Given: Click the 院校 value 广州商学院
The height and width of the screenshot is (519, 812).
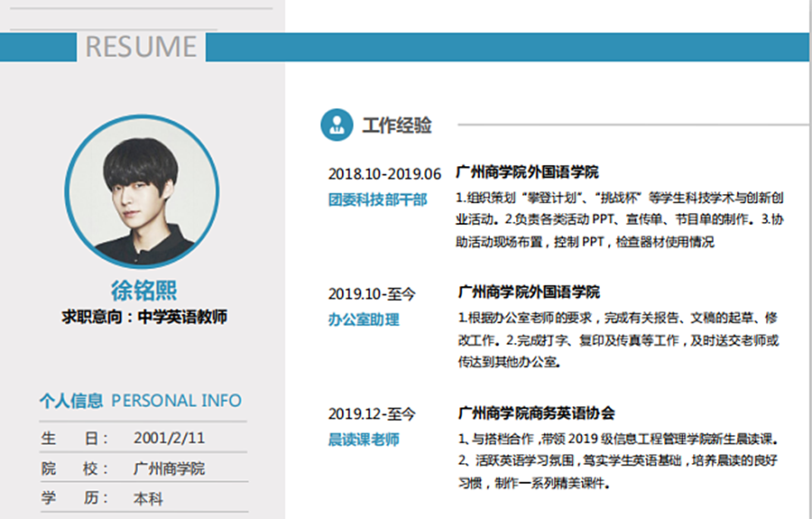Looking at the screenshot, I should 169,468.
